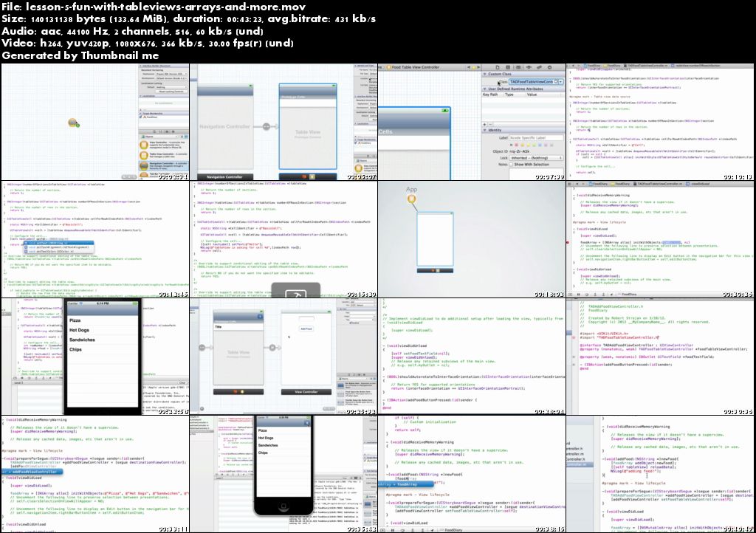Select the View Controller object library icon
The width and height of the screenshot is (756, 533).
(x=144, y=145)
